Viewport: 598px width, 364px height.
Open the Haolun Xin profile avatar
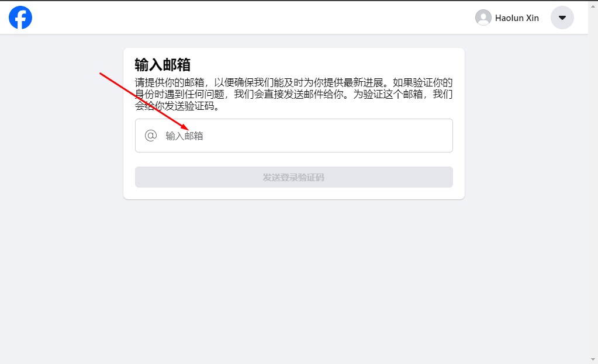point(483,18)
